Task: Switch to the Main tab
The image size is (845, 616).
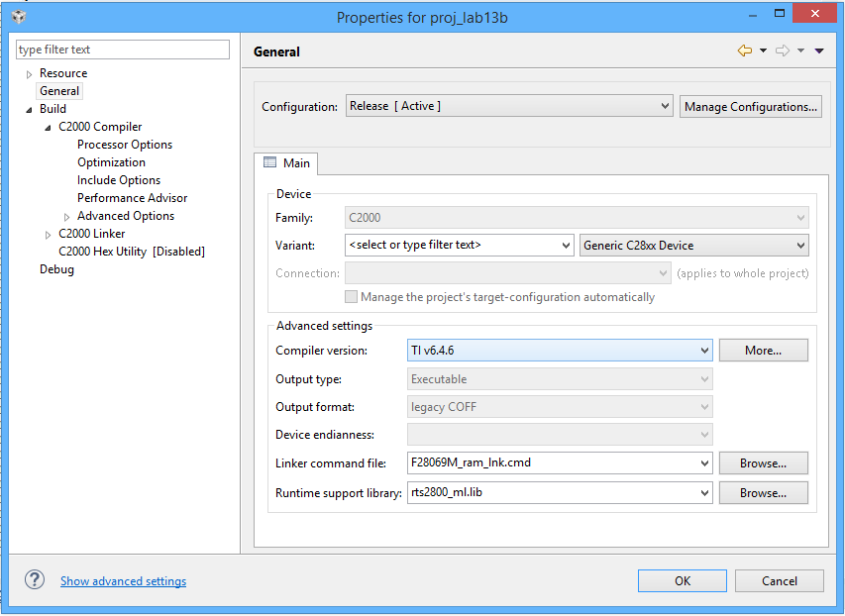Action: [x=286, y=163]
